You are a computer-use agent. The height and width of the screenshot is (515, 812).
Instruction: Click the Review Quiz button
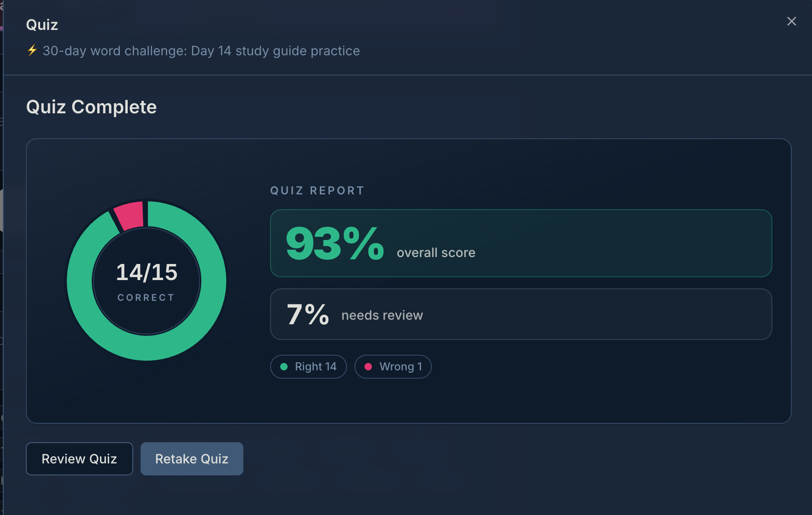[79, 459]
